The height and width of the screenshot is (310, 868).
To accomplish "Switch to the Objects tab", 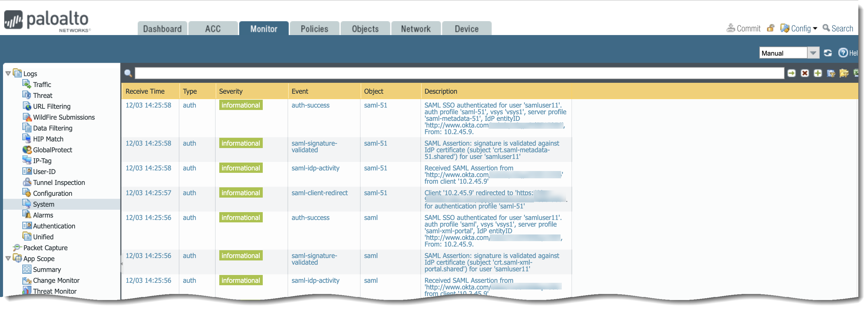I will coord(365,29).
